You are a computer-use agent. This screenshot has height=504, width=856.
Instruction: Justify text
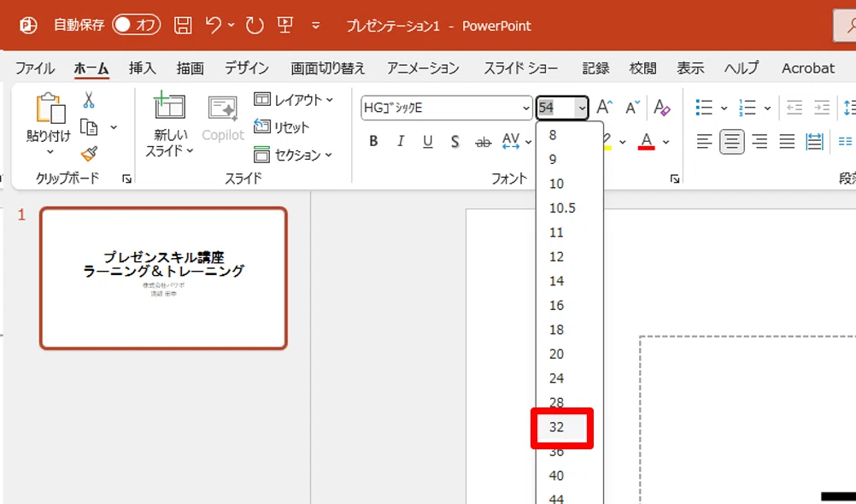click(x=787, y=143)
